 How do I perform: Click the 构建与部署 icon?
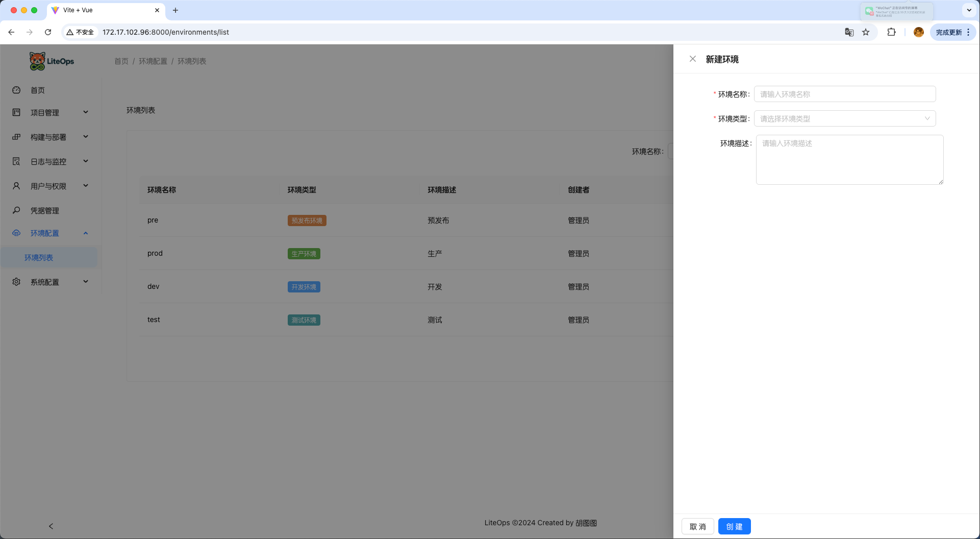coord(16,137)
